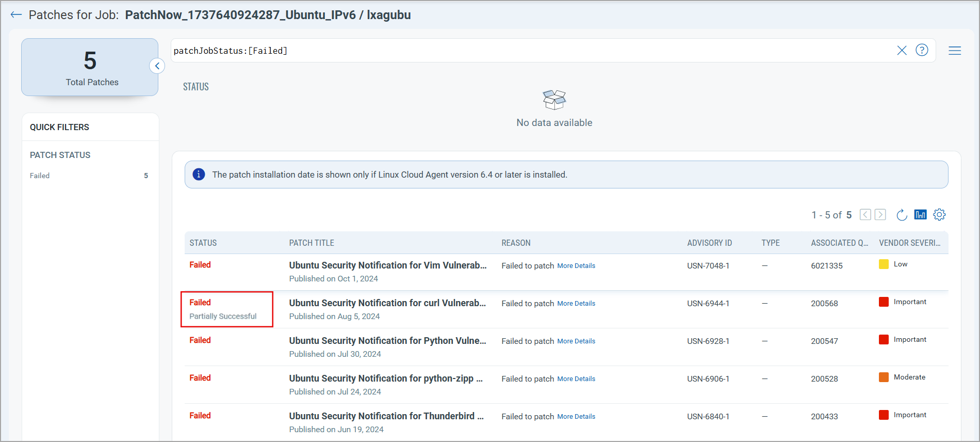Click the Total Patches summary card

90,67
